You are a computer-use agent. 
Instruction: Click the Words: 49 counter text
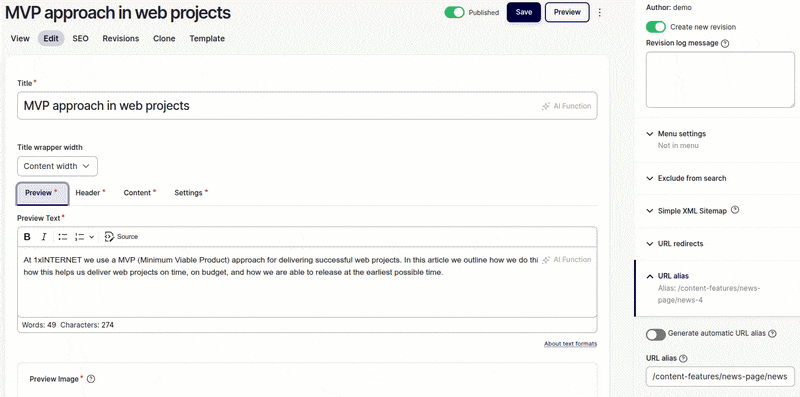pos(39,325)
